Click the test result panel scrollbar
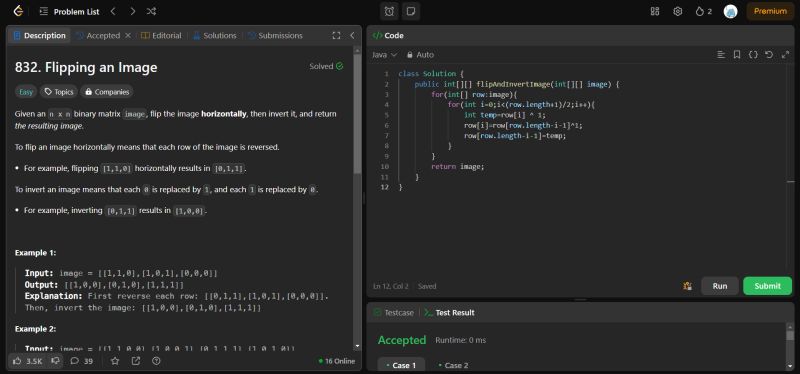The image size is (800, 374). 790,336
